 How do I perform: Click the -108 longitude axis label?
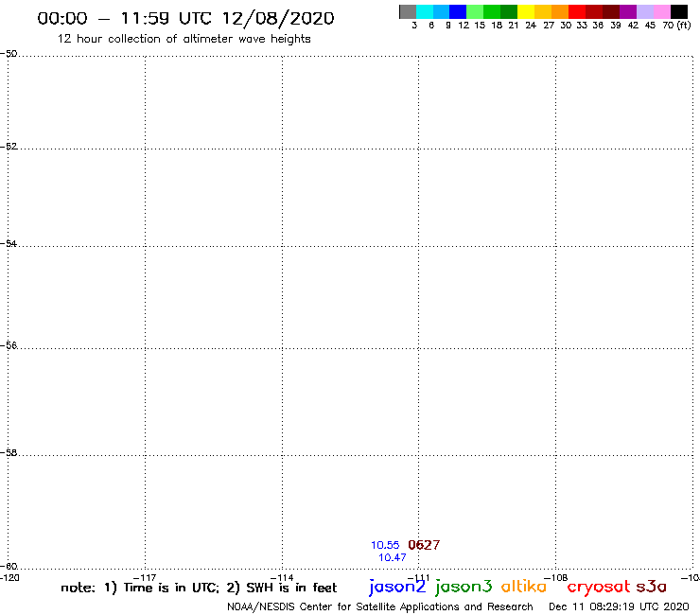click(556, 577)
